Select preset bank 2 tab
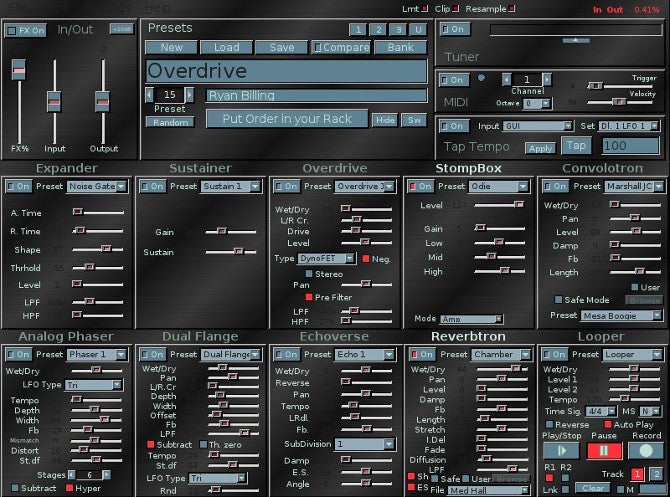The width and height of the screenshot is (670, 497). click(373, 30)
